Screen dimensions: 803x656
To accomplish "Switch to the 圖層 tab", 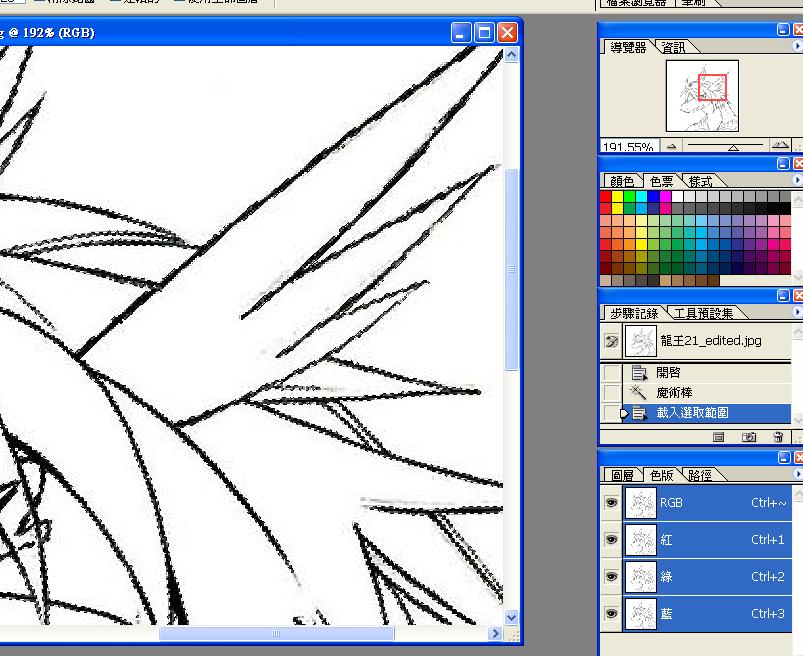I will point(622,476).
